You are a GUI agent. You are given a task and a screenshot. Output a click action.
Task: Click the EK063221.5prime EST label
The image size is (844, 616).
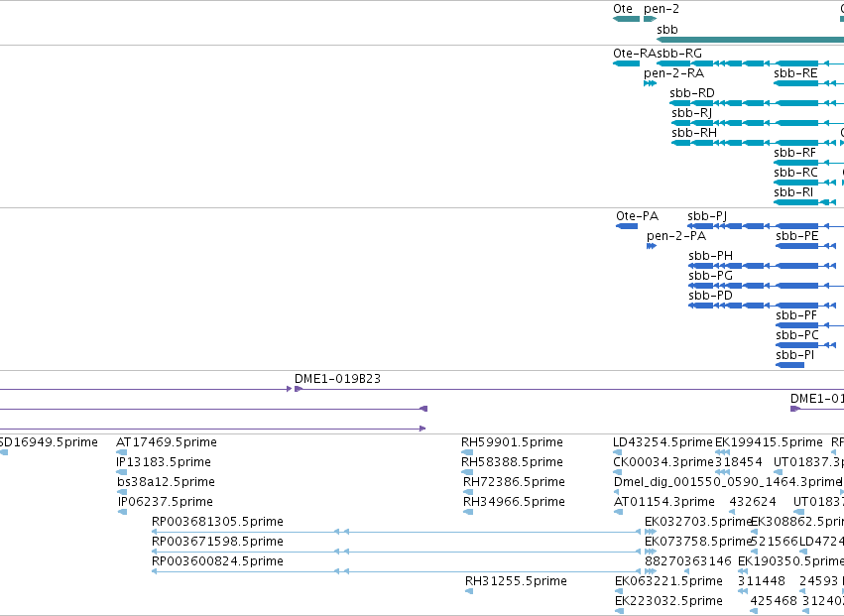(668, 581)
